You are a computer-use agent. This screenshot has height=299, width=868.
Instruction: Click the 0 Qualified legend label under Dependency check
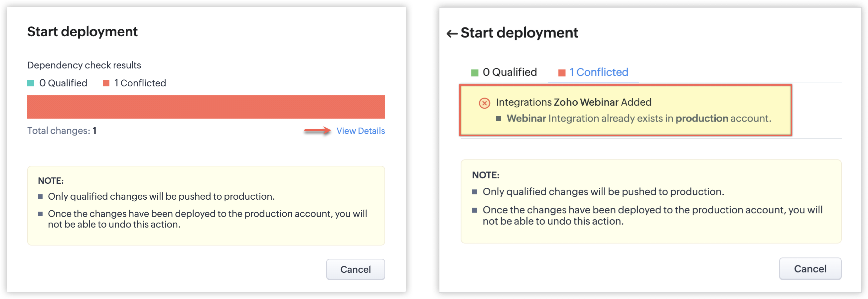[x=63, y=83]
